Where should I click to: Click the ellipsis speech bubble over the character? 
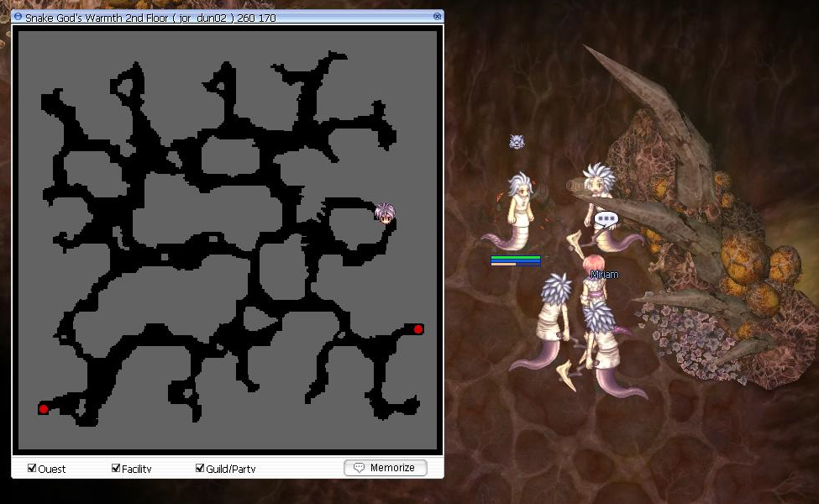coord(606,219)
